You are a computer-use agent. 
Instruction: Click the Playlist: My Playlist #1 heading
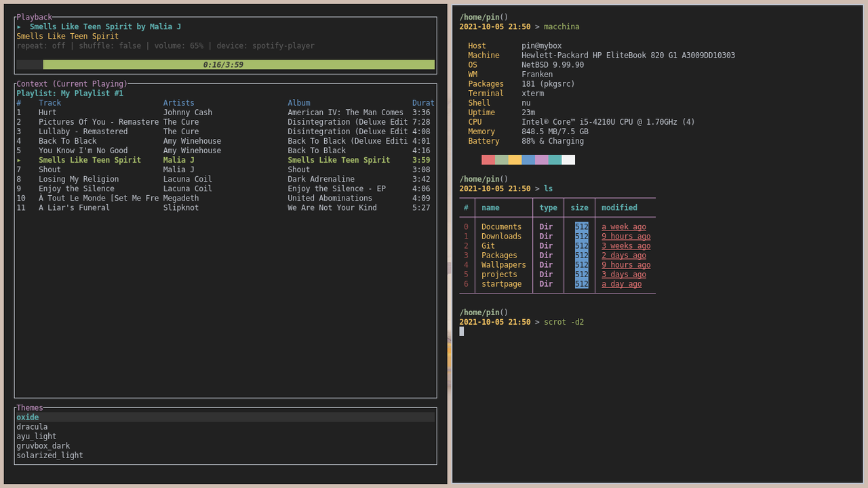(70, 94)
